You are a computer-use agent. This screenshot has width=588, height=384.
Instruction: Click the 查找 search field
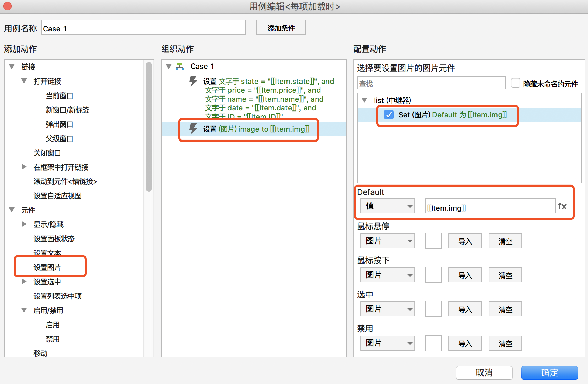(x=431, y=83)
